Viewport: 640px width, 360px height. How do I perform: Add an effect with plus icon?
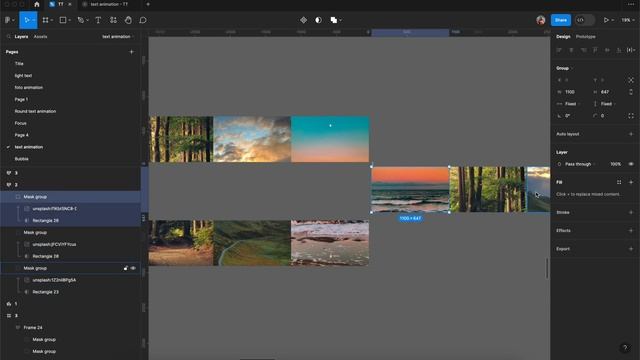tap(631, 231)
